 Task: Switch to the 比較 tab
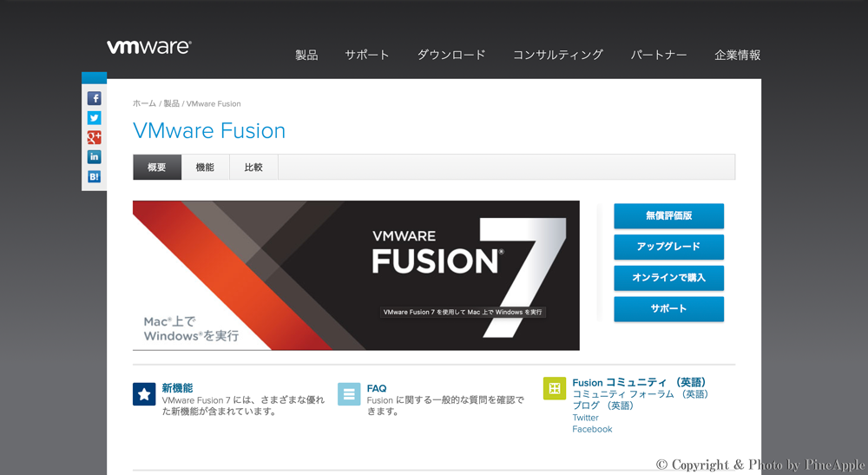tap(253, 168)
